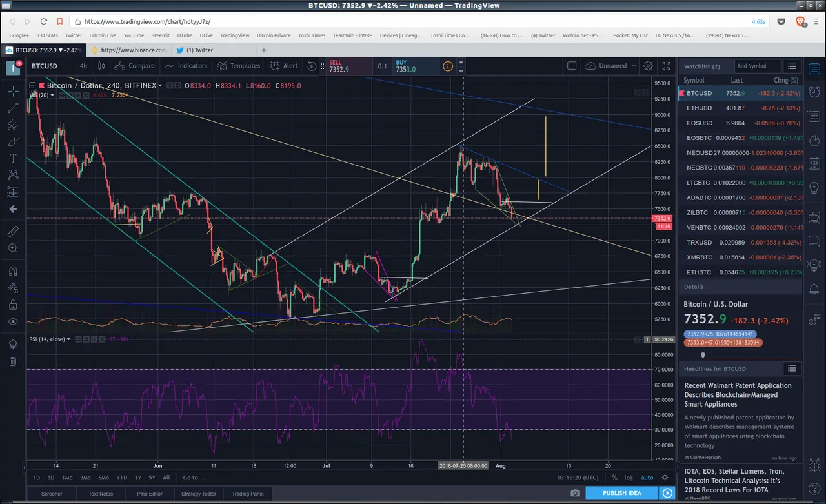
Task: Open the object tree layers icon
Action: click(13, 345)
